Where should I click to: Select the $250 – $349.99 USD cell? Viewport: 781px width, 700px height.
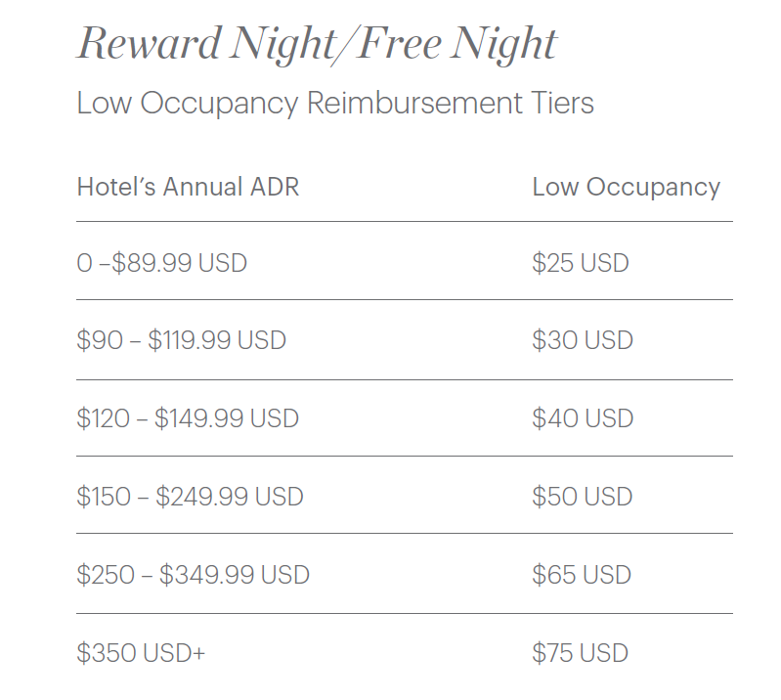pyautogui.click(x=193, y=575)
